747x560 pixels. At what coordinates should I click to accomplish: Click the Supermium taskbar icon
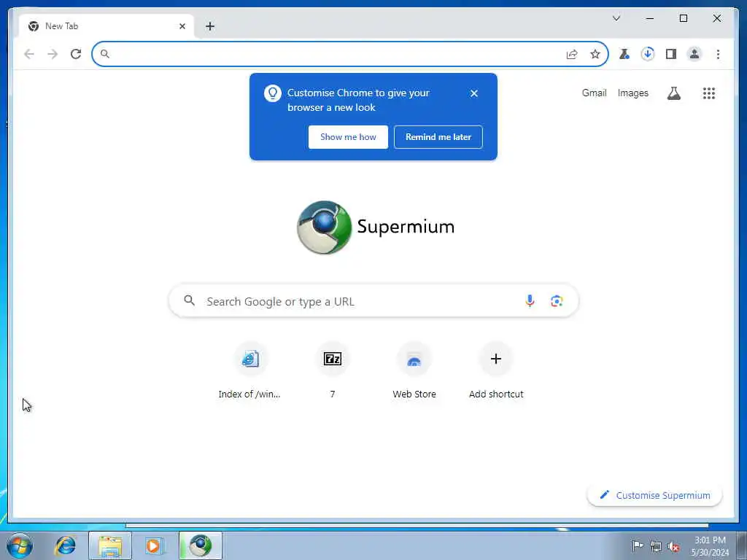coord(201,545)
